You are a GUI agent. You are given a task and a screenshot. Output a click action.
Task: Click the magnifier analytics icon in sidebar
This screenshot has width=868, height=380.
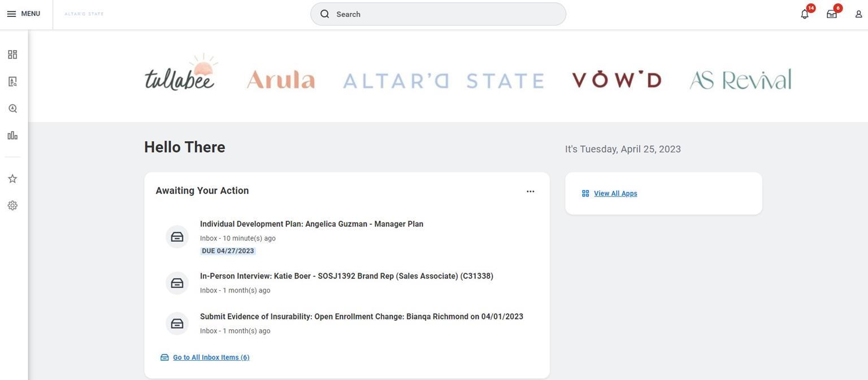click(x=12, y=108)
